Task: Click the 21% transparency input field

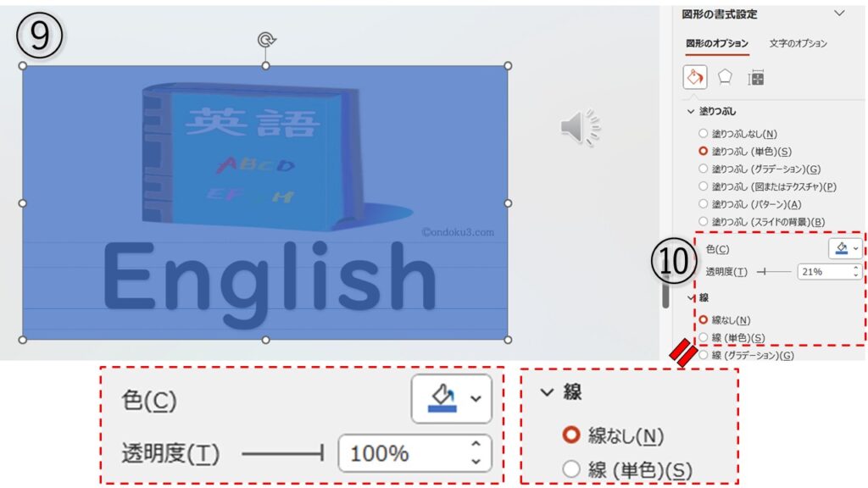Action: pos(825,272)
